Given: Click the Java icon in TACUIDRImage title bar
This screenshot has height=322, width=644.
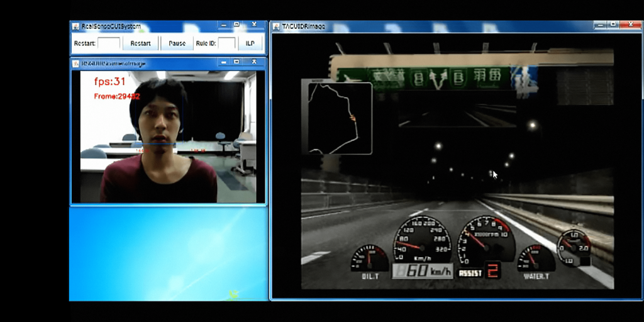Looking at the screenshot, I should (x=277, y=26).
